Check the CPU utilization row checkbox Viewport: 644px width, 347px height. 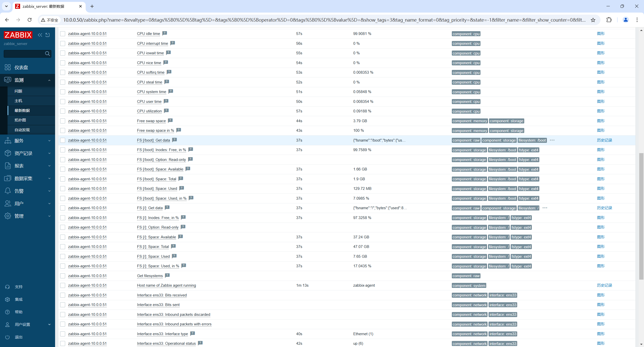pyautogui.click(x=63, y=111)
